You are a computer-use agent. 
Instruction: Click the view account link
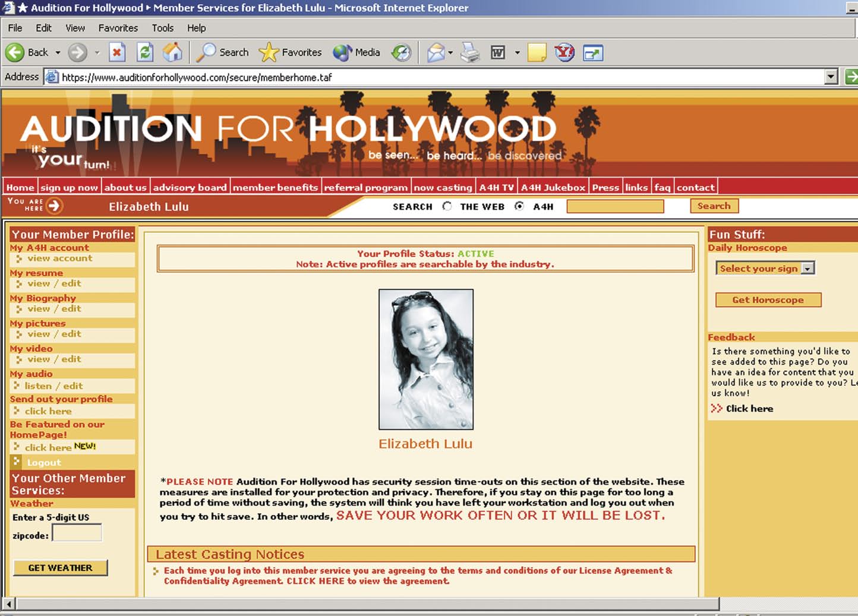click(59, 258)
